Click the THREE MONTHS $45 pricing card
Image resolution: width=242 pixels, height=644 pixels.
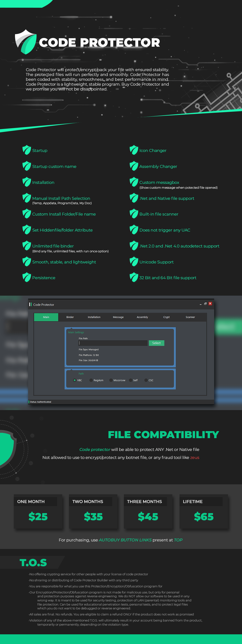[148, 511]
